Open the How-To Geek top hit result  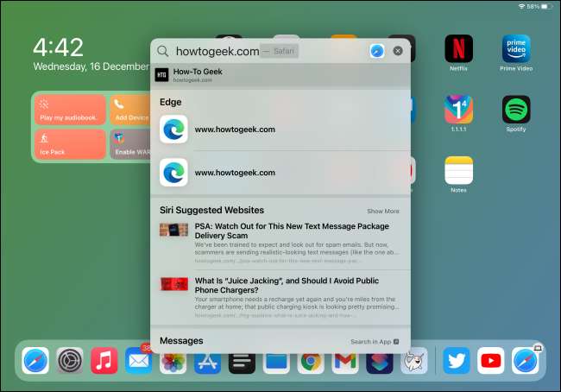coord(280,75)
